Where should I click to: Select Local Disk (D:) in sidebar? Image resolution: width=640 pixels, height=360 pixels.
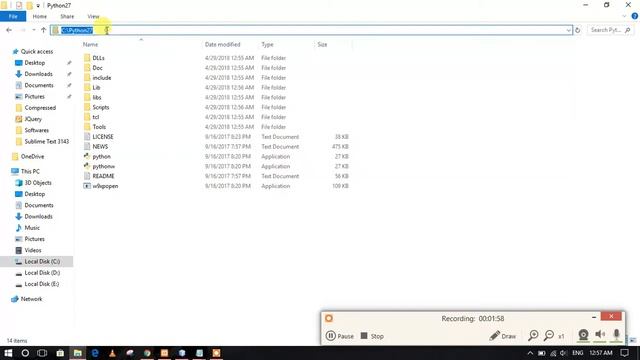point(42,273)
